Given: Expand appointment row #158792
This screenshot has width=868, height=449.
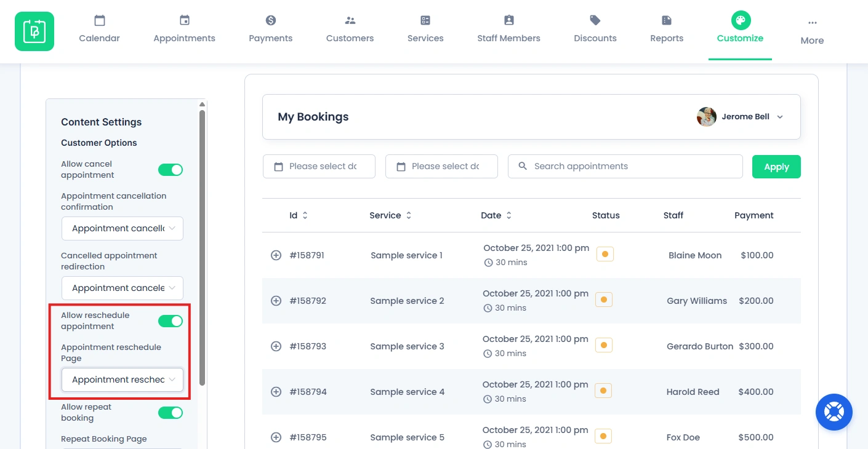Looking at the screenshot, I should coord(276,301).
